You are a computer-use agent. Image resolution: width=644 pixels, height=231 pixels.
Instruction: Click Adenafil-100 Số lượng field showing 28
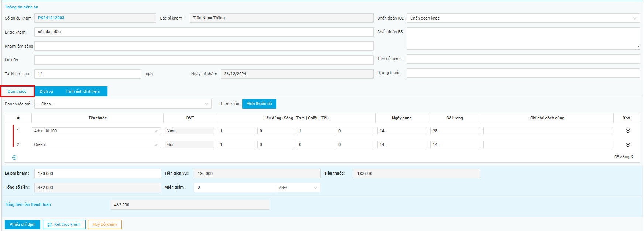[455, 131]
